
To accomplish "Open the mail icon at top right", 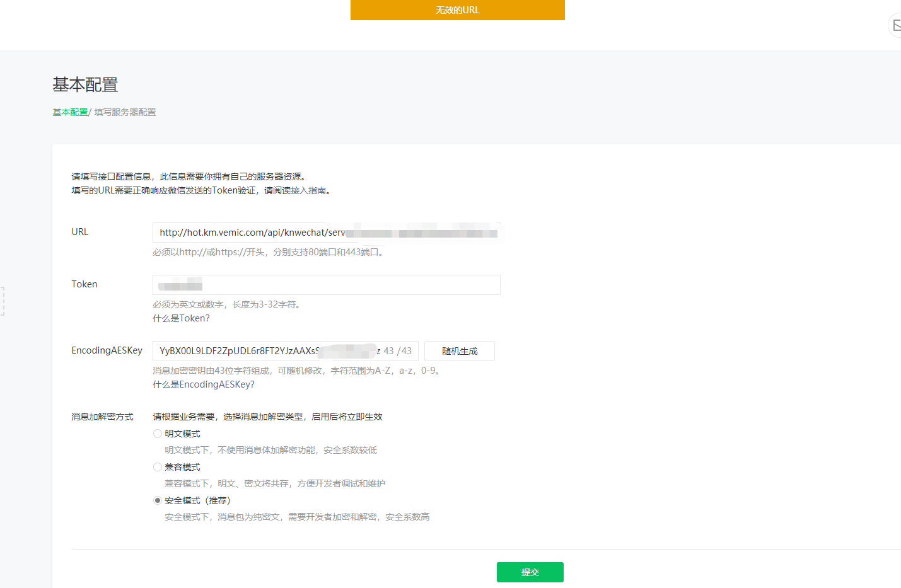I will click(895, 25).
